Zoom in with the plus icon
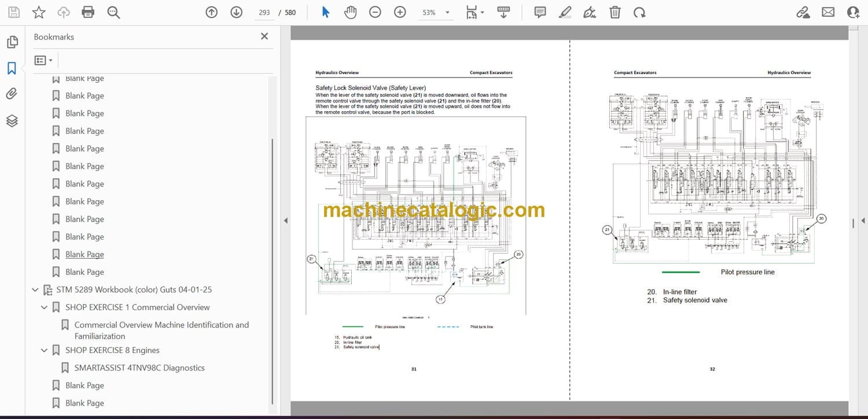 [400, 12]
